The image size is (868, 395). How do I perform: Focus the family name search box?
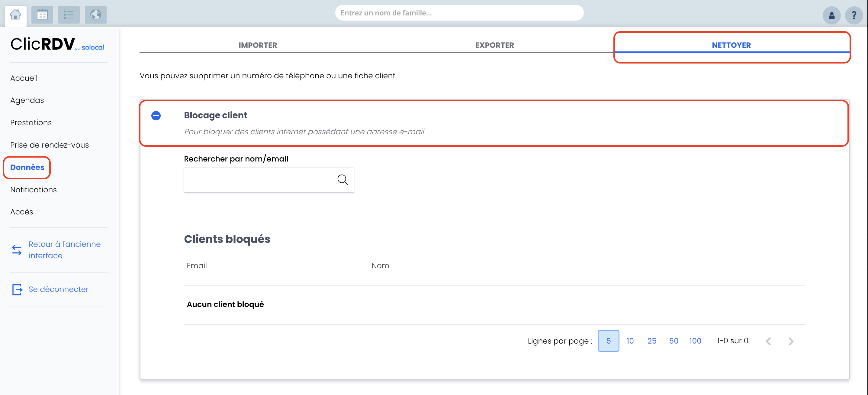(459, 13)
